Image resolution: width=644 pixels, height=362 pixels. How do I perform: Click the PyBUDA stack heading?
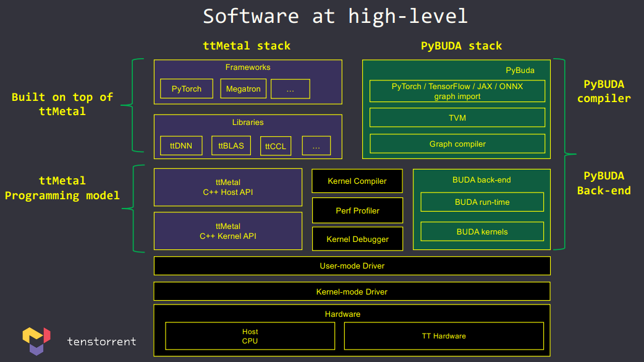tap(461, 46)
